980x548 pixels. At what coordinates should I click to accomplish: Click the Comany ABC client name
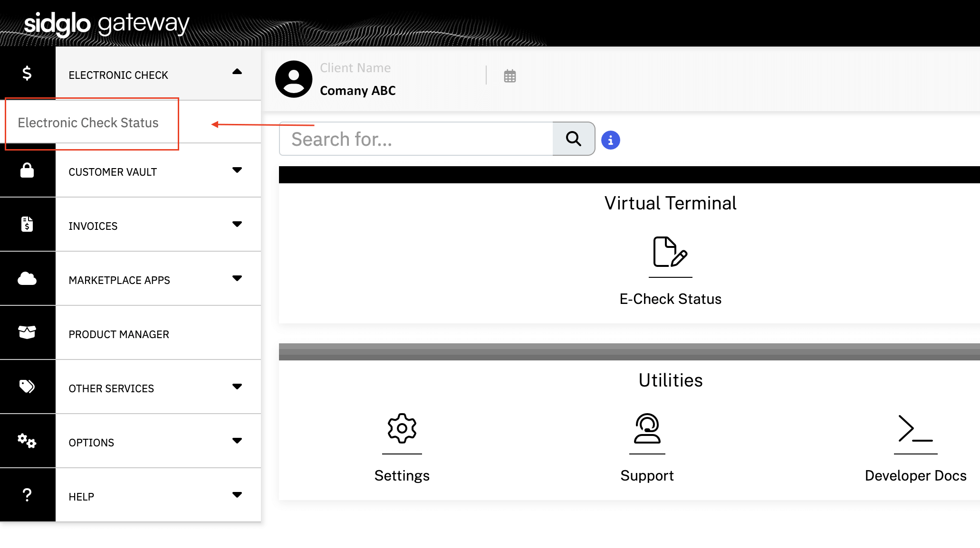point(358,90)
